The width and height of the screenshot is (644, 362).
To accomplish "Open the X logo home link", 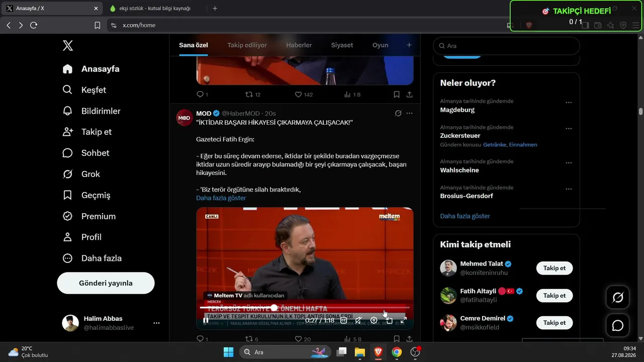I will (x=68, y=46).
